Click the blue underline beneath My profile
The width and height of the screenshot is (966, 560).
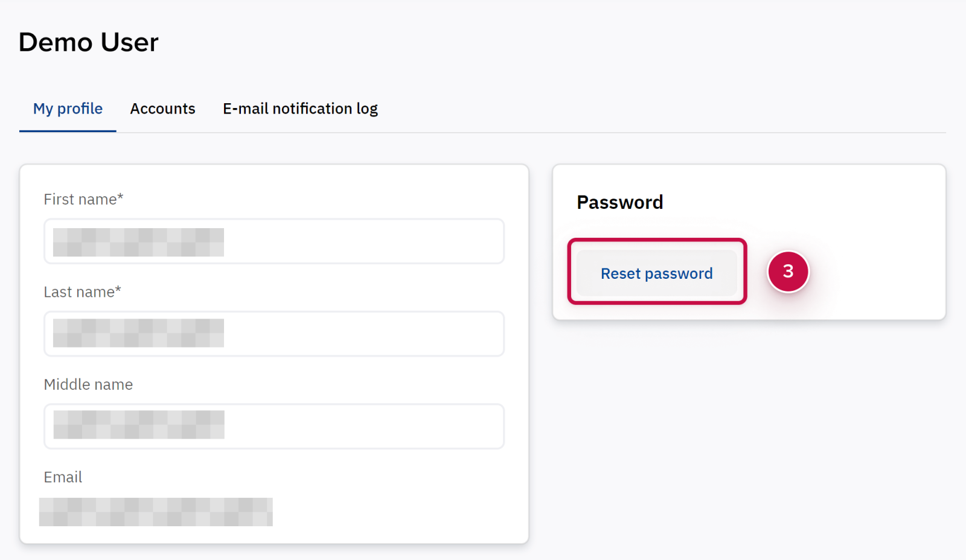68,131
